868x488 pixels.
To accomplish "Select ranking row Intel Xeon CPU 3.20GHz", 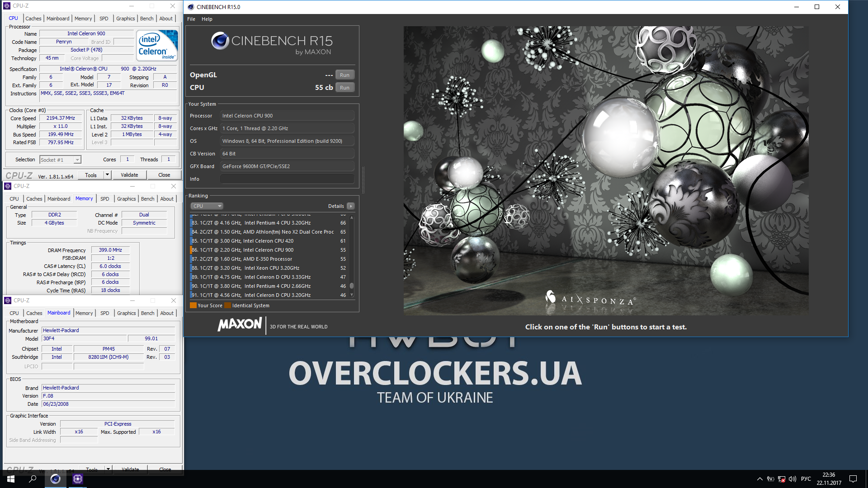I will click(269, 268).
